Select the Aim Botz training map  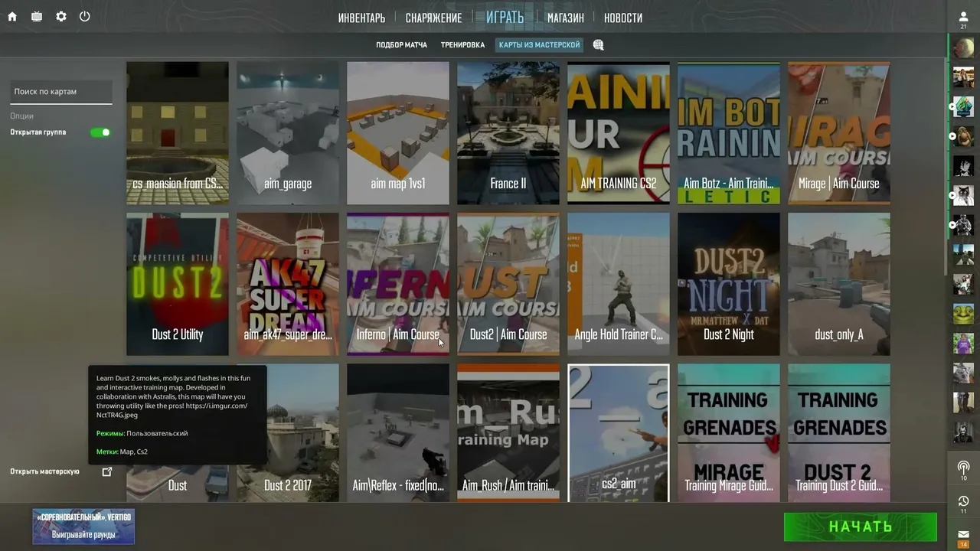coord(729,133)
